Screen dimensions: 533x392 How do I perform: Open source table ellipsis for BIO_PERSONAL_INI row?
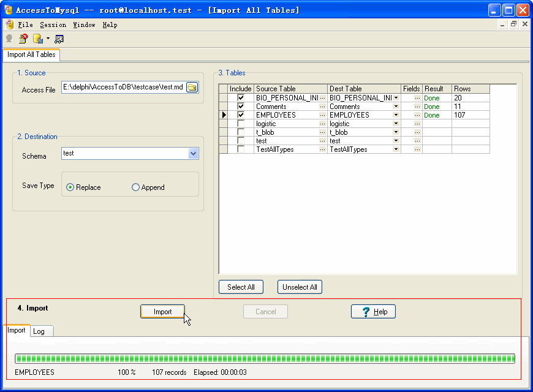(323, 98)
